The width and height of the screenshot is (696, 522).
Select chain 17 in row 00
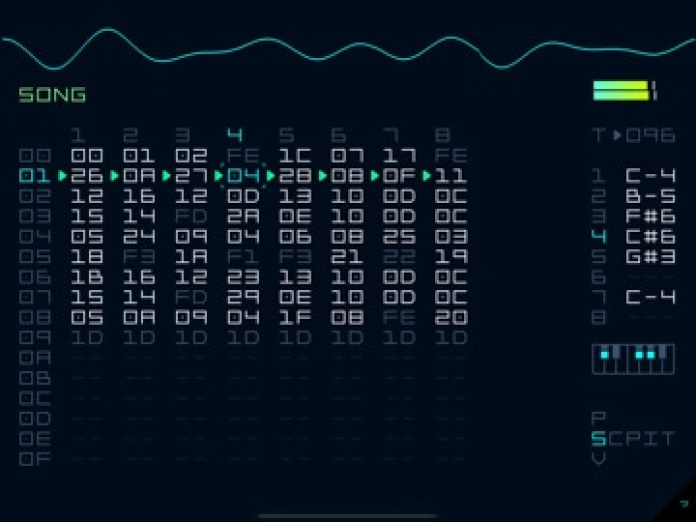(x=399, y=155)
